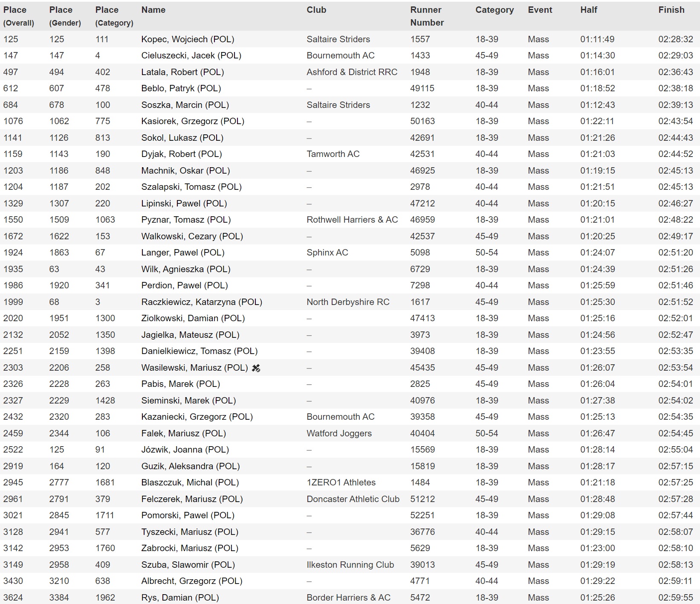The height and width of the screenshot is (604, 700).
Task: Click club Ashford & District RRC
Action: [352, 72]
